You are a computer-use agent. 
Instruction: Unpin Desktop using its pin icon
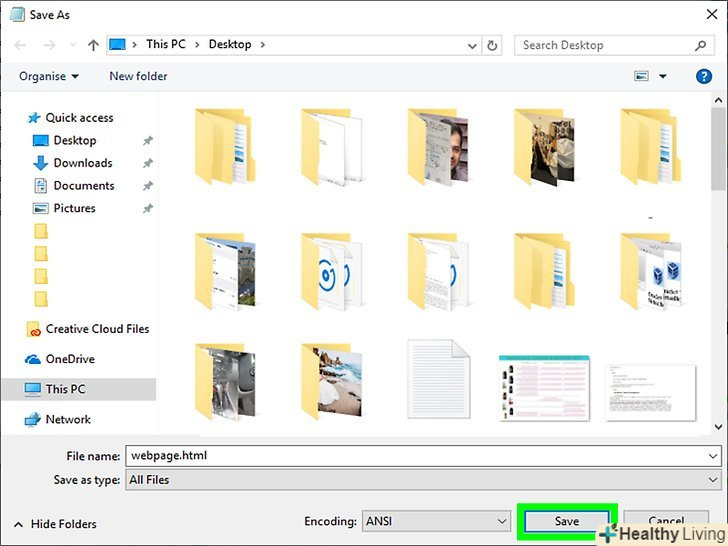(148, 140)
